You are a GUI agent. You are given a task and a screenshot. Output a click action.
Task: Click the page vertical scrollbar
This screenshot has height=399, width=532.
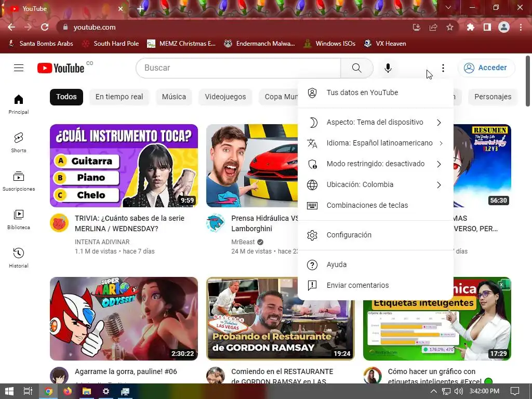pyautogui.click(x=528, y=82)
